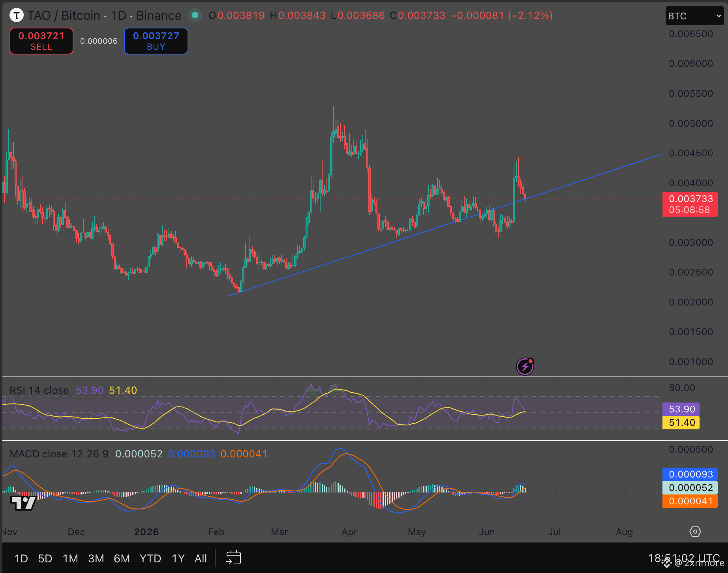Click the close value C0.003733 in header
The image size is (728, 573).
click(x=418, y=15)
